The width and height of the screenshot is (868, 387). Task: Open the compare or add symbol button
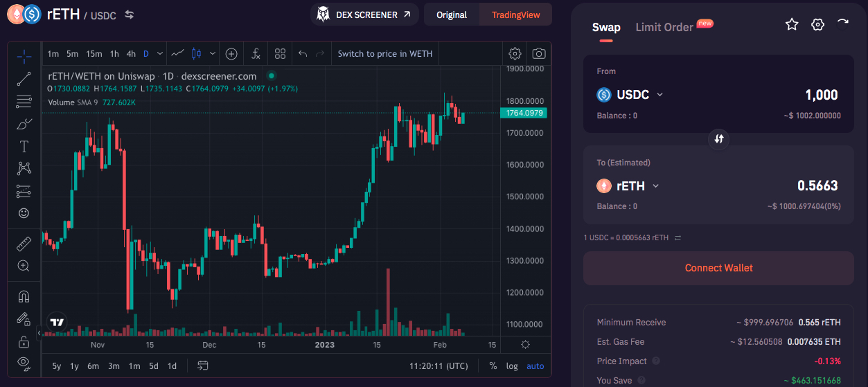coord(231,53)
